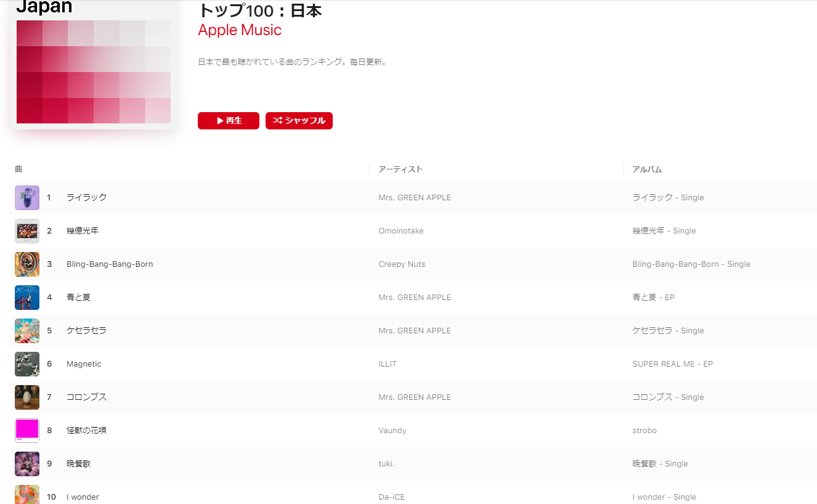Open artist Mrs. GREEN APPLE in ライラック row
The height and width of the screenshot is (504, 817).
415,198
